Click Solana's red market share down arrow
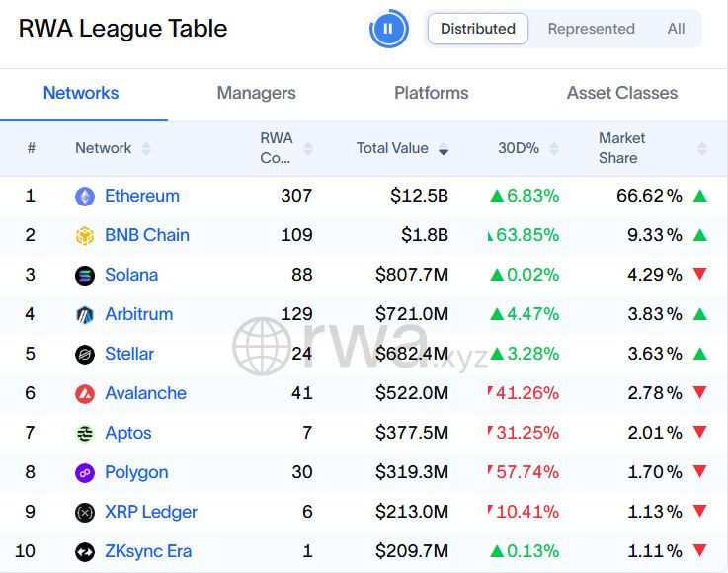 [699, 274]
